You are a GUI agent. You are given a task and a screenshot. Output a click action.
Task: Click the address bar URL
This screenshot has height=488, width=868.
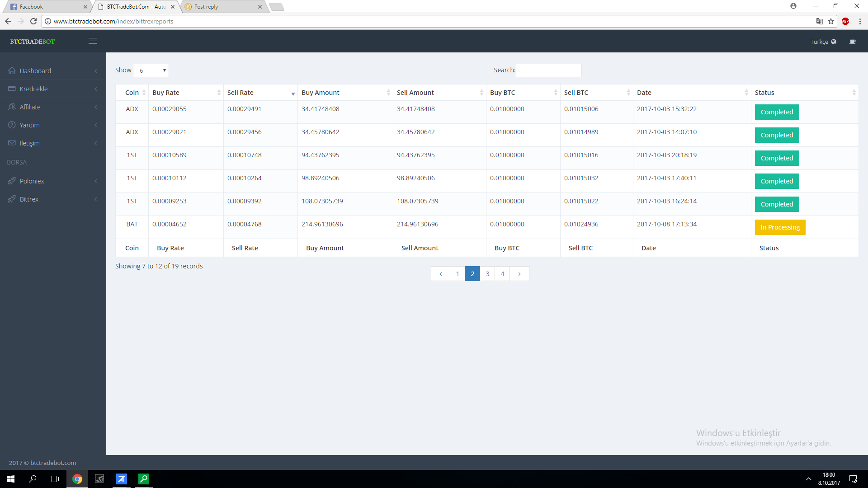[x=113, y=21]
